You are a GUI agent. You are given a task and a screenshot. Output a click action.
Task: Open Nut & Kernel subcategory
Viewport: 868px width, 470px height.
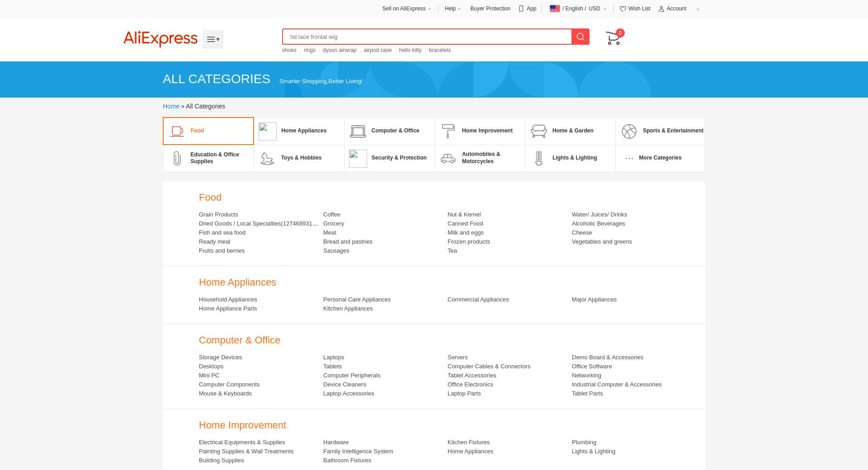(464, 215)
